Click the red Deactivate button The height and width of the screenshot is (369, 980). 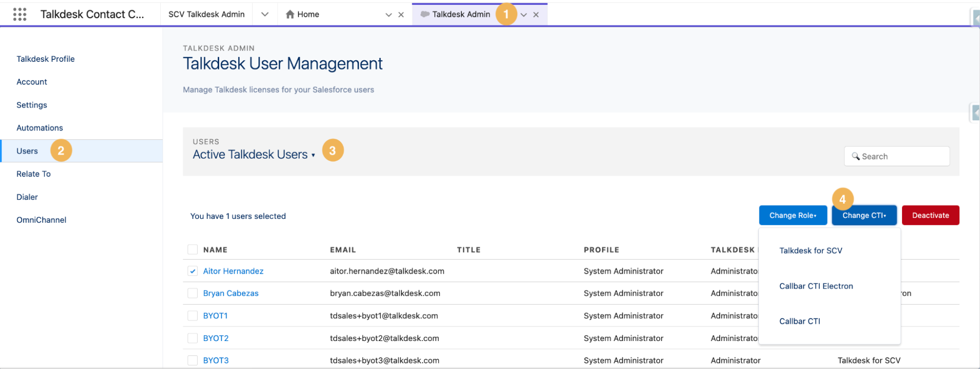click(930, 215)
